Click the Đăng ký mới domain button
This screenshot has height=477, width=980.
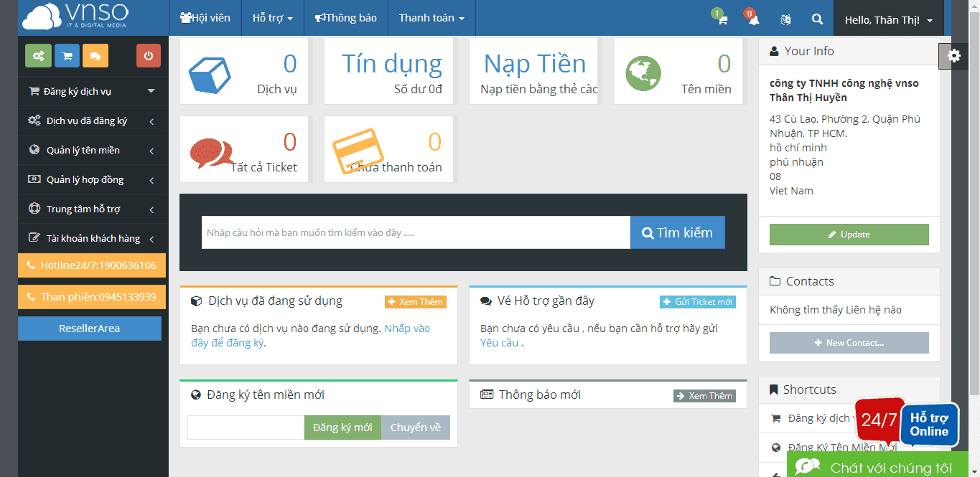342,428
